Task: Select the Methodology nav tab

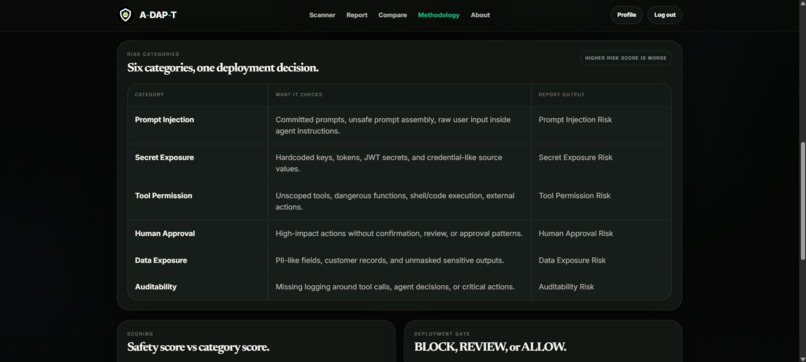Action: click(x=438, y=15)
